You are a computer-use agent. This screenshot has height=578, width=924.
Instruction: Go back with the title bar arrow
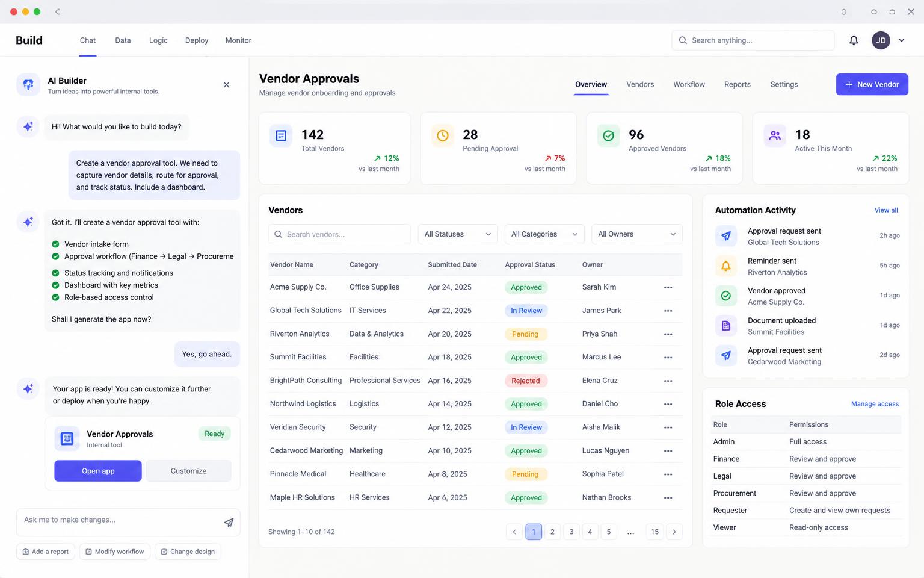(58, 11)
